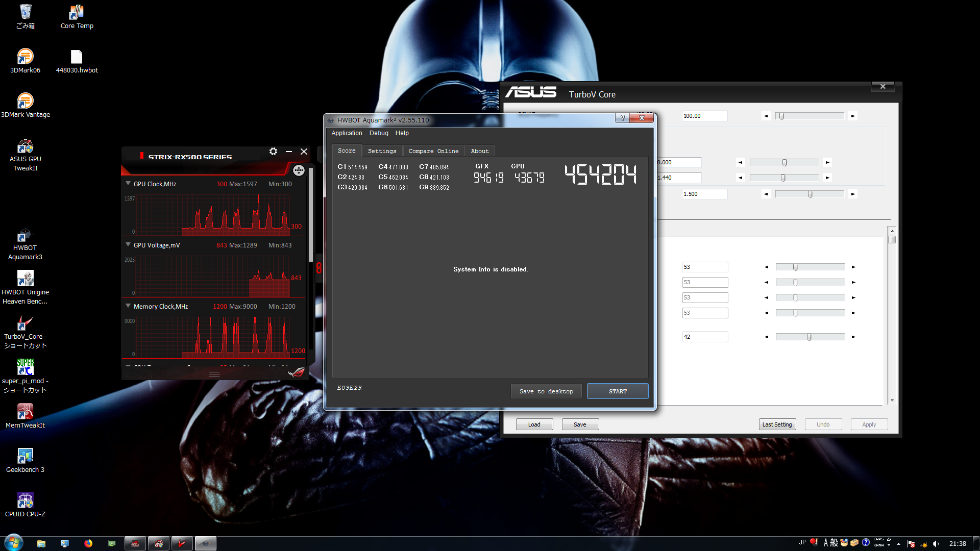
Task: Switch to the About tab
Action: click(480, 151)
